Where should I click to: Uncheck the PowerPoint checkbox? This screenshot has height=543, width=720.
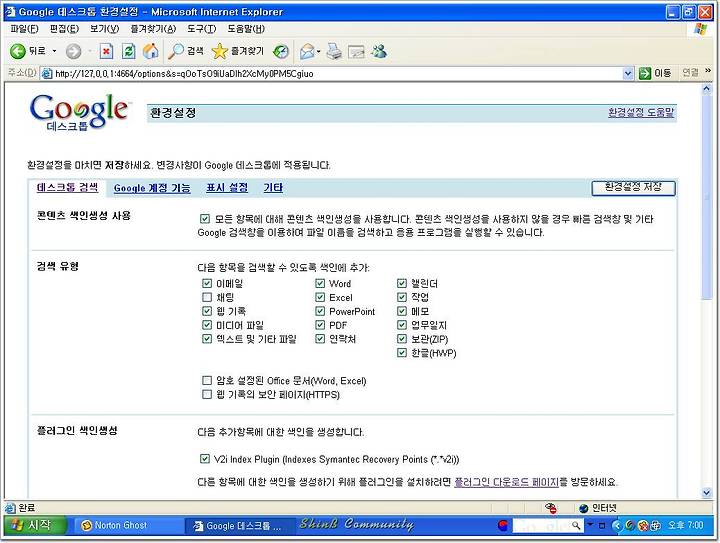click(320, 311)
